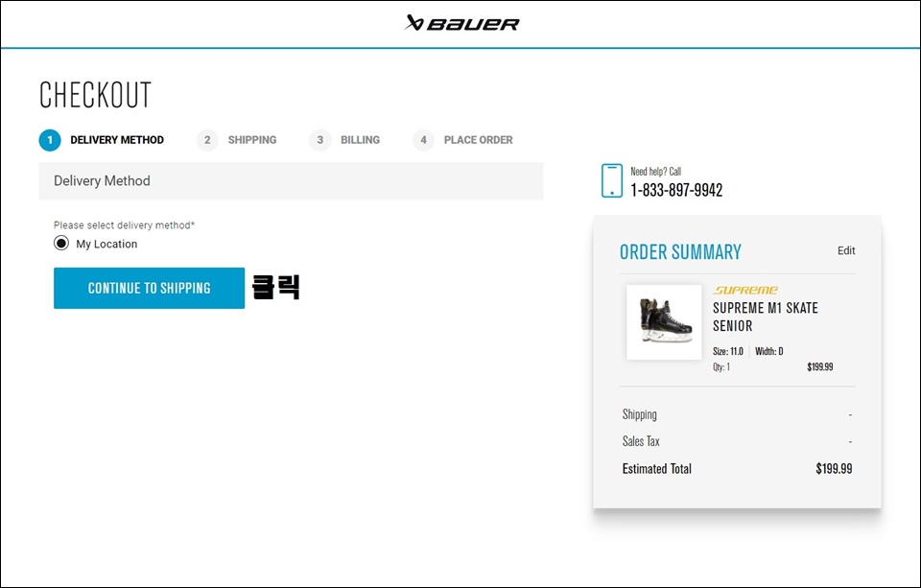Screen dimensions: 921x588
Task: Click the Please select delivery method label
Action: 124,225
